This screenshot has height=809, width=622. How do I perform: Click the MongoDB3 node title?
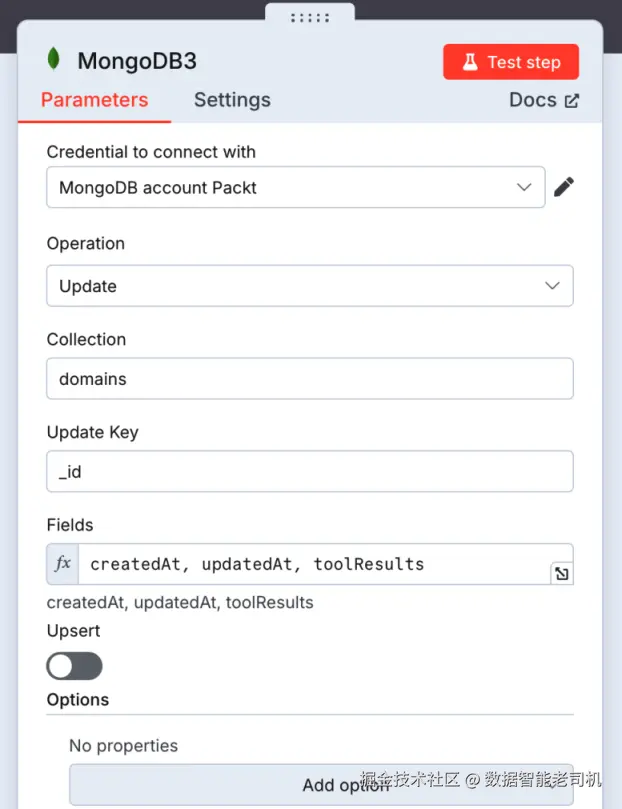137,61
